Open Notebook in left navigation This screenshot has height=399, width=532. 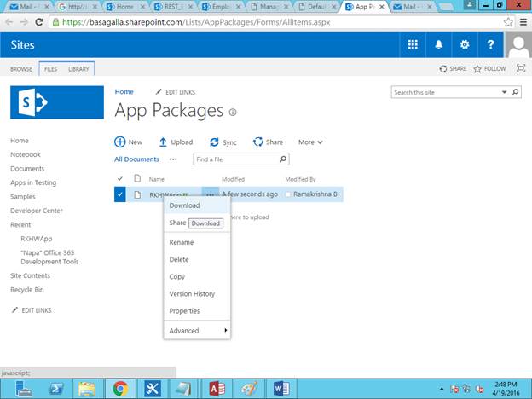25,154
